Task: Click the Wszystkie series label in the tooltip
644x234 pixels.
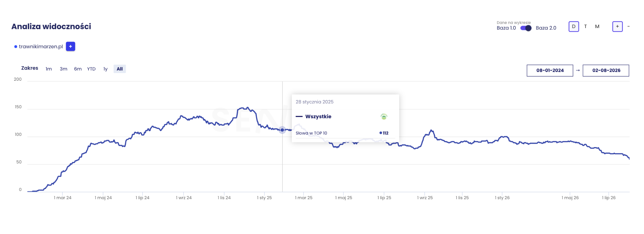Action: [x=318, y=116]
